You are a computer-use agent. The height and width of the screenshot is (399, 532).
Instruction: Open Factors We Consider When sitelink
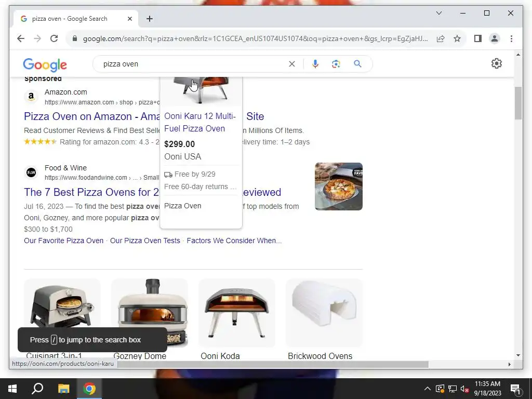[x=234, y=241]
